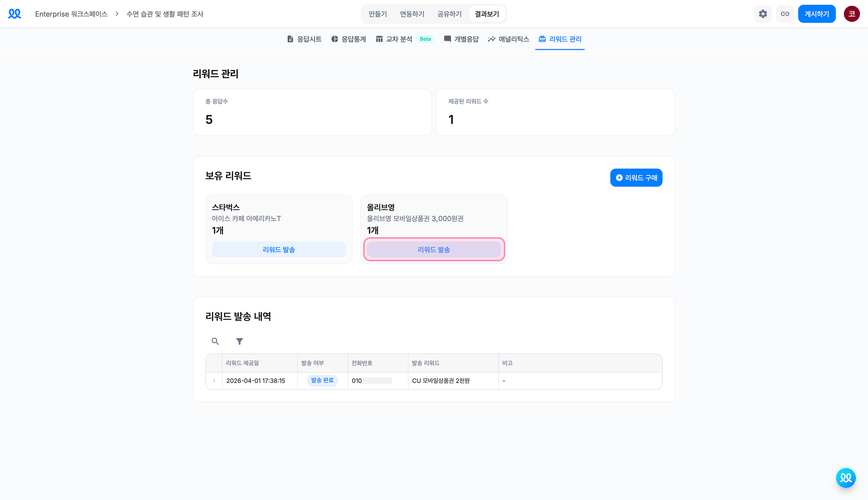
Task: Click the 리워드 구매 button
Action: 636,178
